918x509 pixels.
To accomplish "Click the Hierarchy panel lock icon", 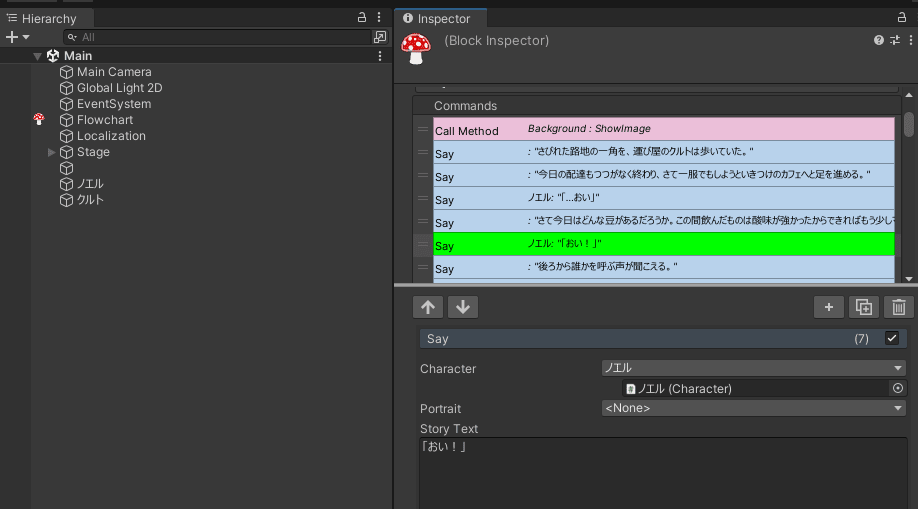I will pos(362,18).
